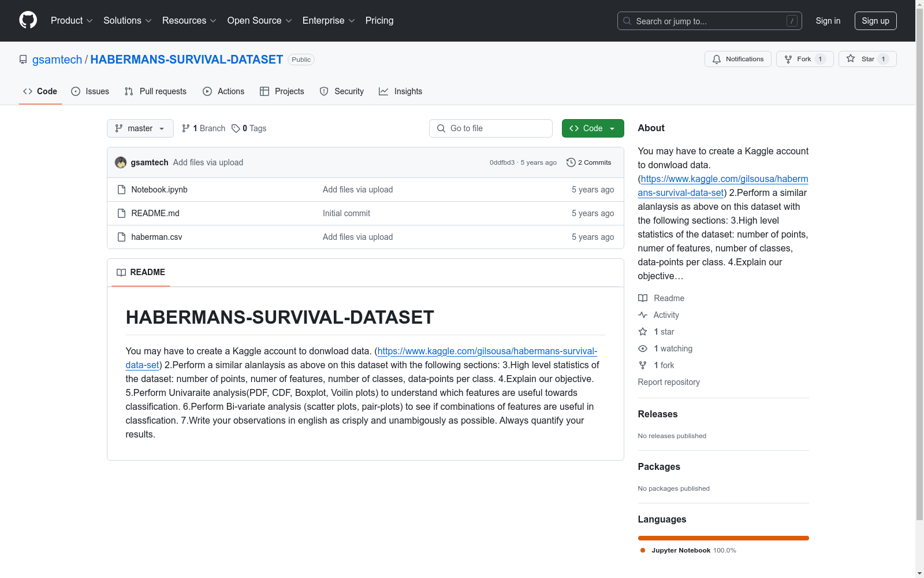This screenshot has height=578, width=924.
Task: Click the Initial commit message
Action: tap(346, 213)
